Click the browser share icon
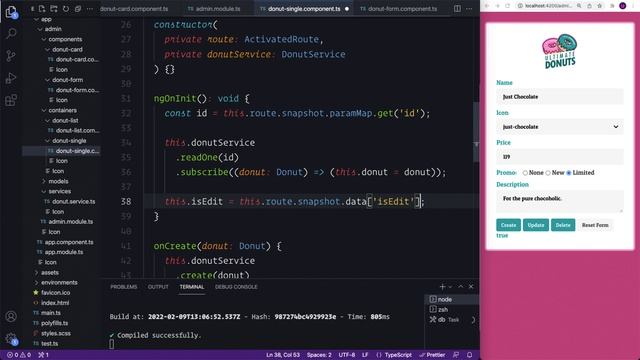 point(589,6)
